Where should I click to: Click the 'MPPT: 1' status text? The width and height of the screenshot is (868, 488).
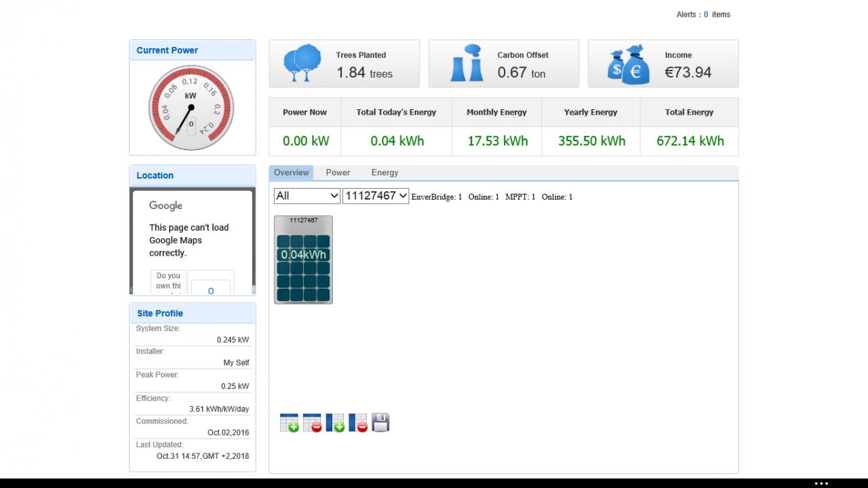click(520, 197)
